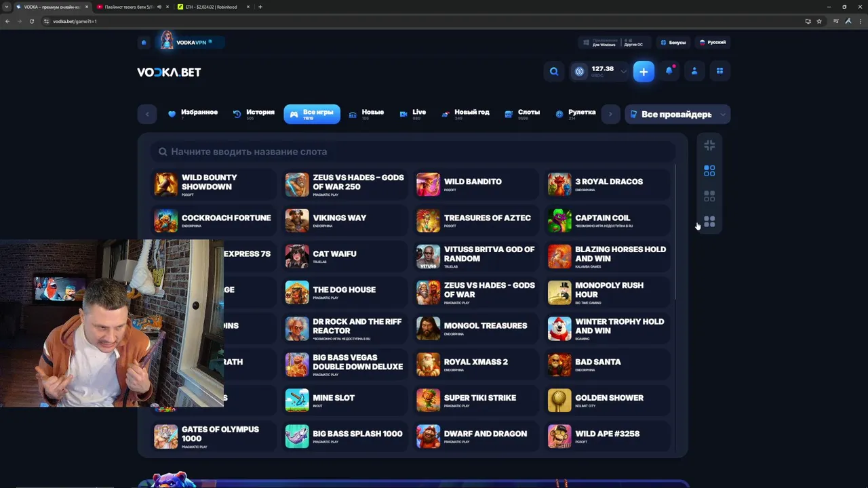Open the Mine Slot game icon

[297, 400]
